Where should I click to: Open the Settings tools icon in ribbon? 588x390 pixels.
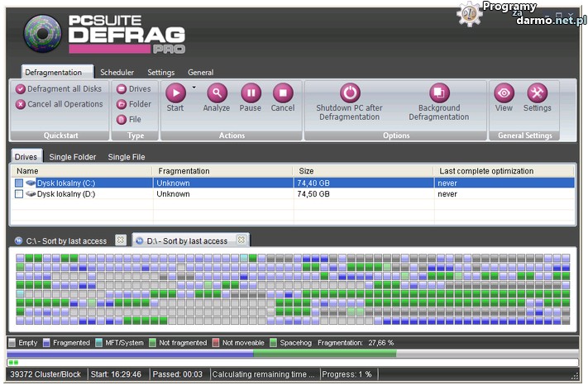tap(537, 93)
